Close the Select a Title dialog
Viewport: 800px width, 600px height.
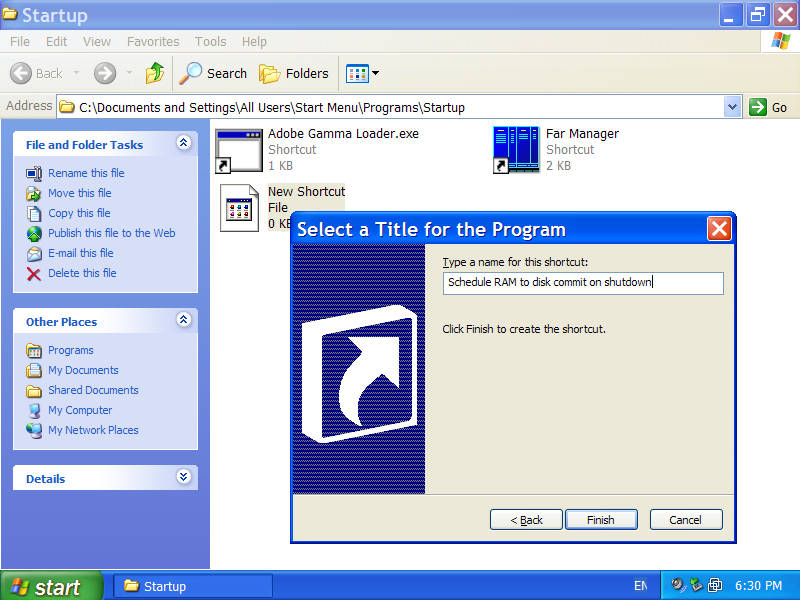click(x=719, y=229)
